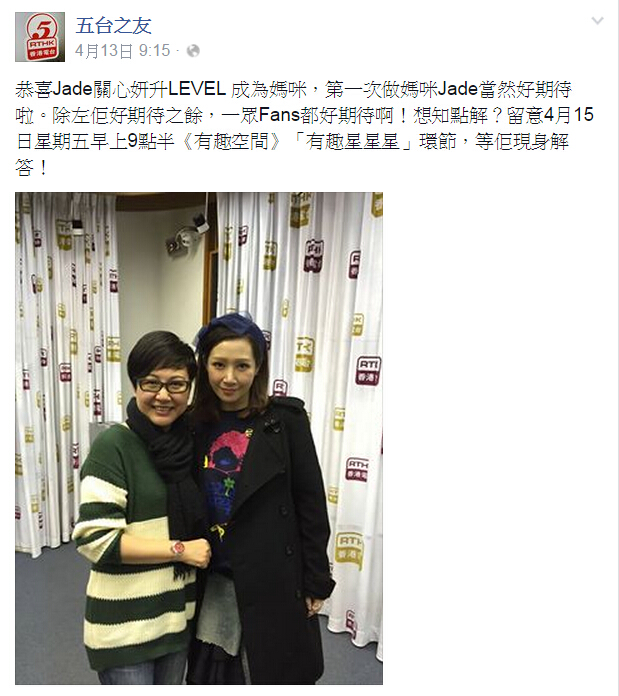Image resolution: width=619 pixels, height=696 pixels.
Task: Click the 五台之友 page name link
Action: [x=114, y=26]
